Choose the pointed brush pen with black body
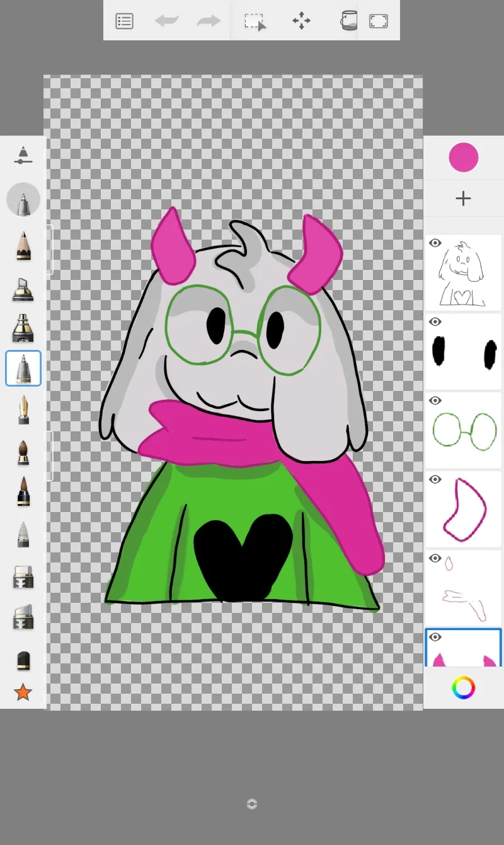 pos(23,491)
